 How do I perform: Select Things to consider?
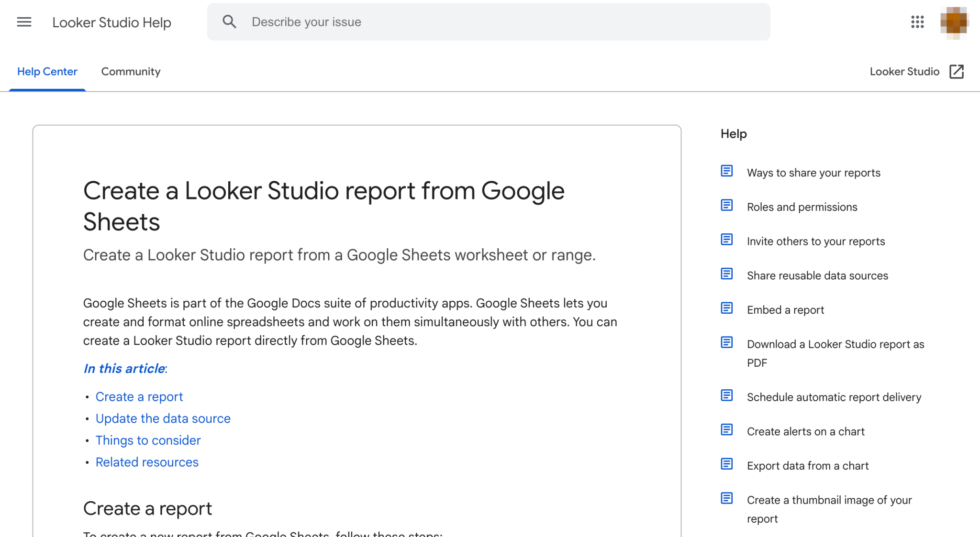pos(148,440)
